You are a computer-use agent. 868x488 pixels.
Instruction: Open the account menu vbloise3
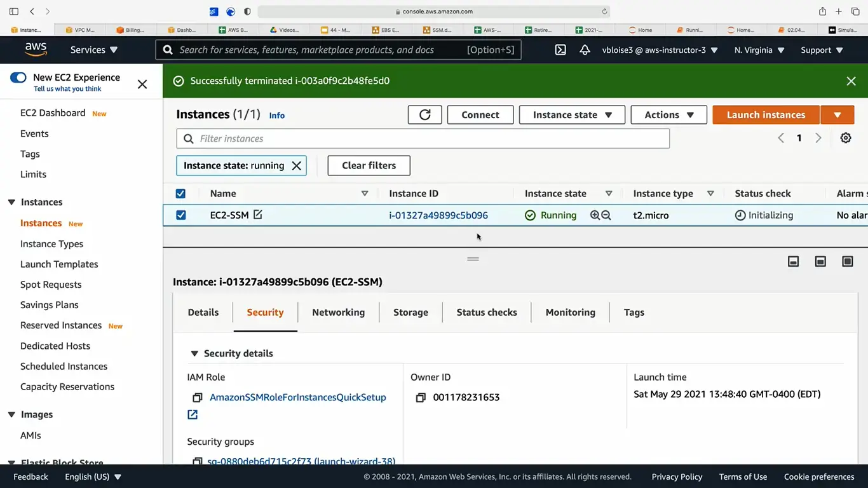coord(660,50)
